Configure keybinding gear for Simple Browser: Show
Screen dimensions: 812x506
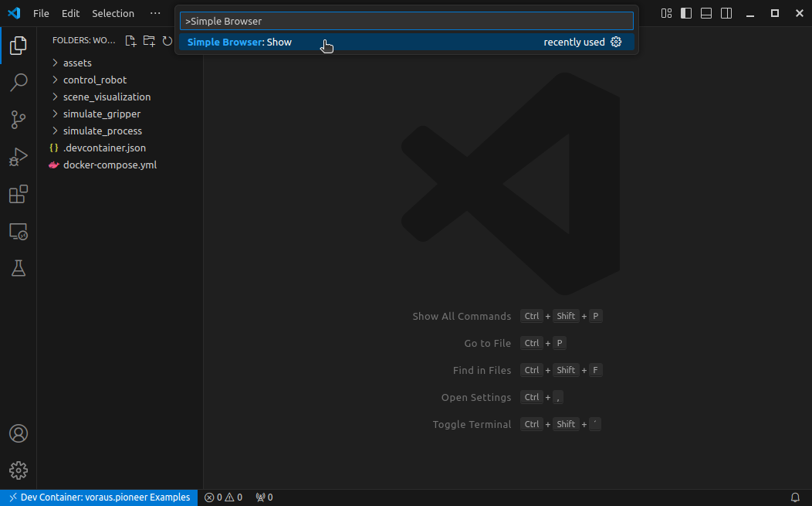[616, 42]
